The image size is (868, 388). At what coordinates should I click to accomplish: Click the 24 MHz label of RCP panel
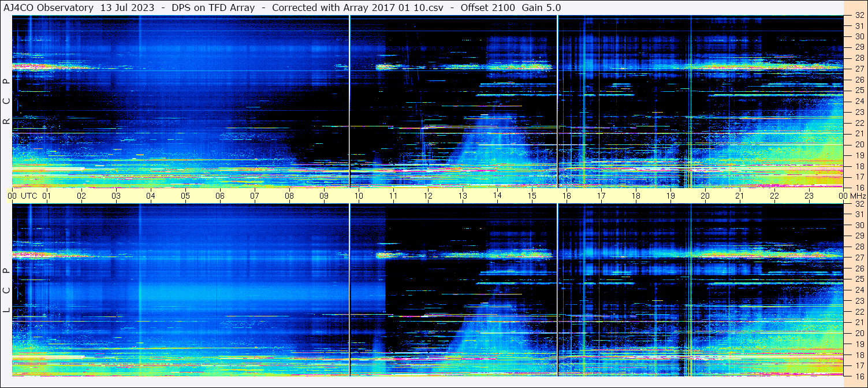(859, 101)
